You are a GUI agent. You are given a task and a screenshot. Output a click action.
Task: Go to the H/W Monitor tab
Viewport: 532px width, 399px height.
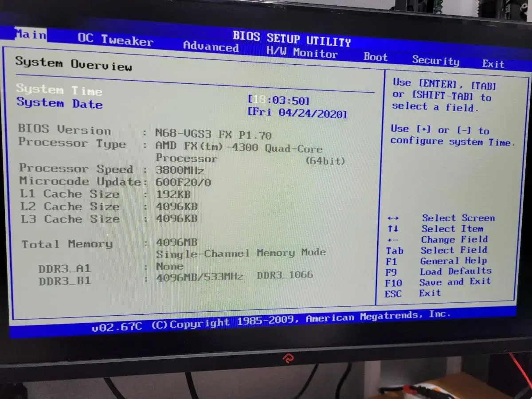pyautogui.click(x=302, y=53)
